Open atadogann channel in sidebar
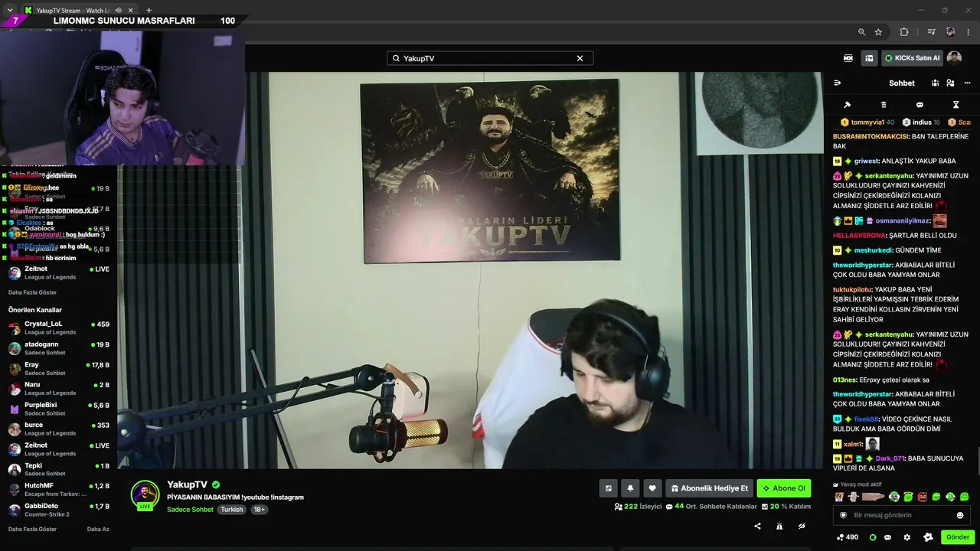 pos(59,348)
